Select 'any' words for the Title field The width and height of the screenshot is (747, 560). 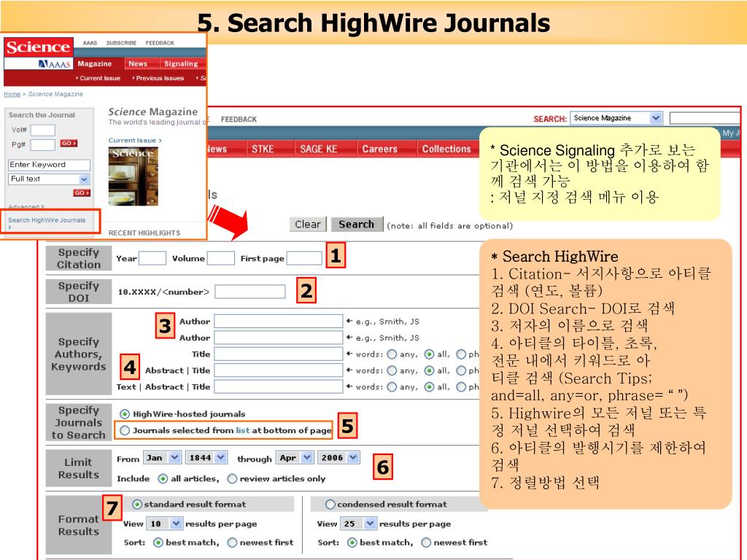(x=392, y=354)
